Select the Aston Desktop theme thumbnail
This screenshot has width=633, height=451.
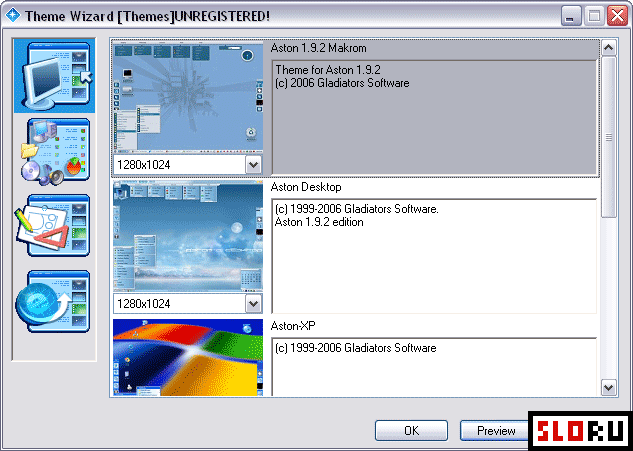tap(188, 236)
